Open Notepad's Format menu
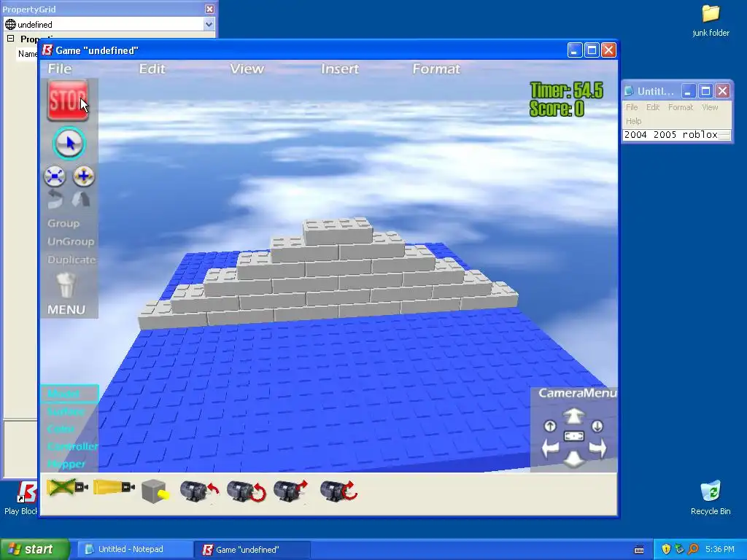The image size is (747, 560). [681, 107]
